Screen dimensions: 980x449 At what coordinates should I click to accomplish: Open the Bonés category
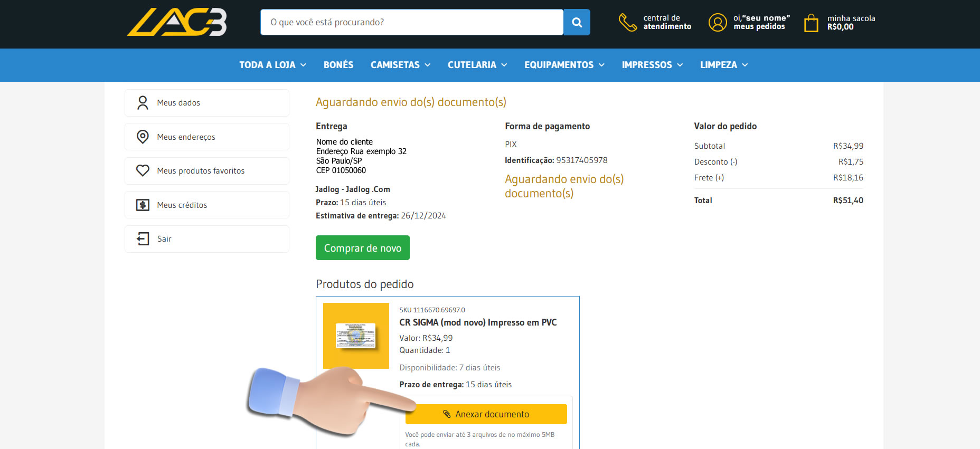338,65
